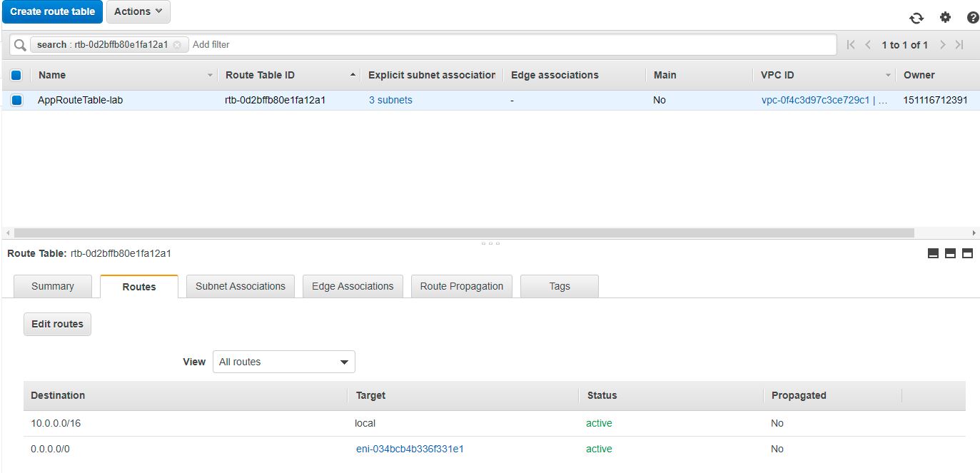Click the horizontal scrollbar left arrow
This screenshot has height=473, width=980.
pos(7,233)
